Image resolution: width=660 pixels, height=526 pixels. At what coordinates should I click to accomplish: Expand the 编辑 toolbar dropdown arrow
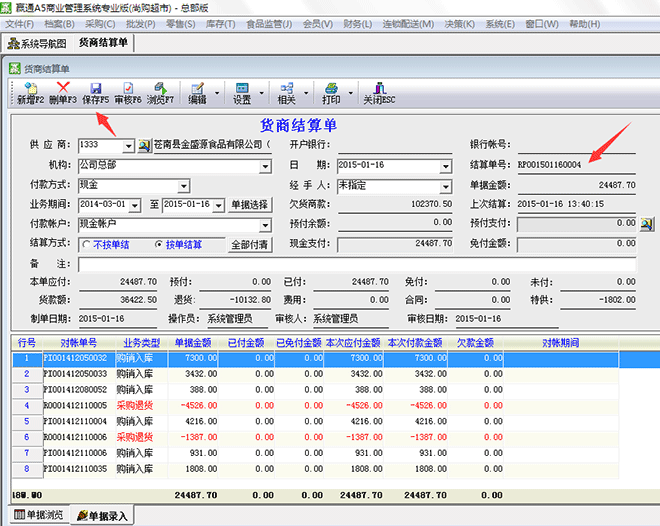click(x=217, y=93)
